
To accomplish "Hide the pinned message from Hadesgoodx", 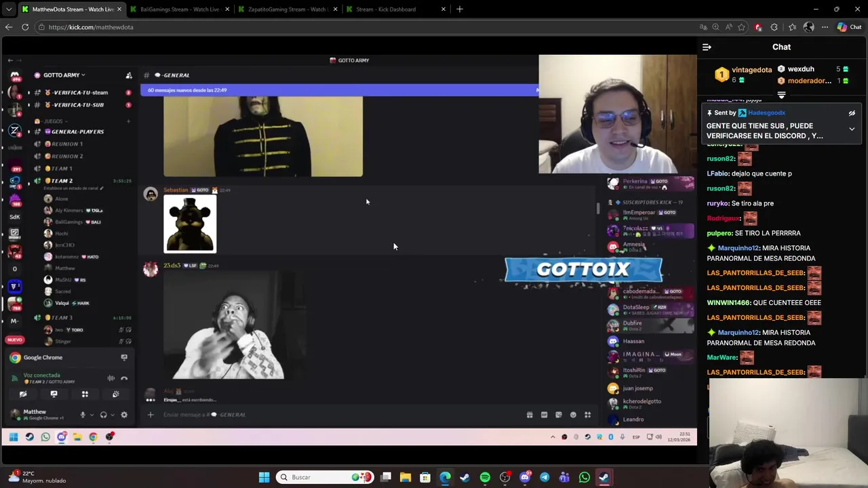I will point(852,113).
